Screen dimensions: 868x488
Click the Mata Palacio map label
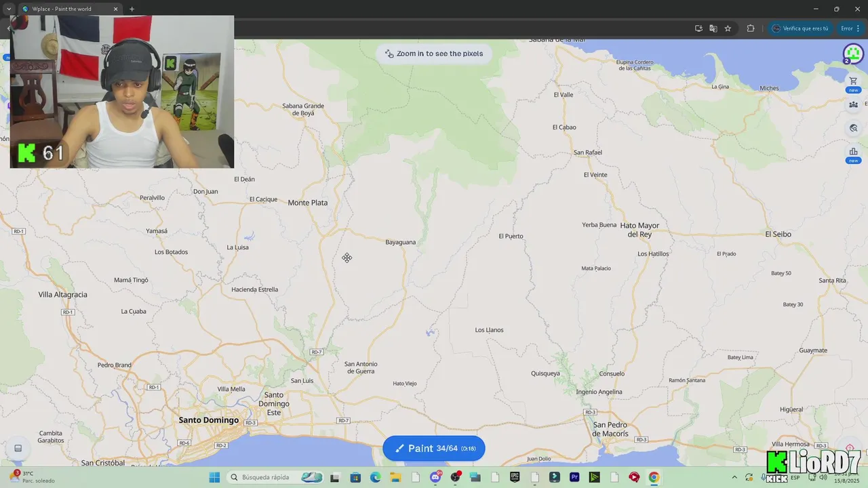point(596,268)
